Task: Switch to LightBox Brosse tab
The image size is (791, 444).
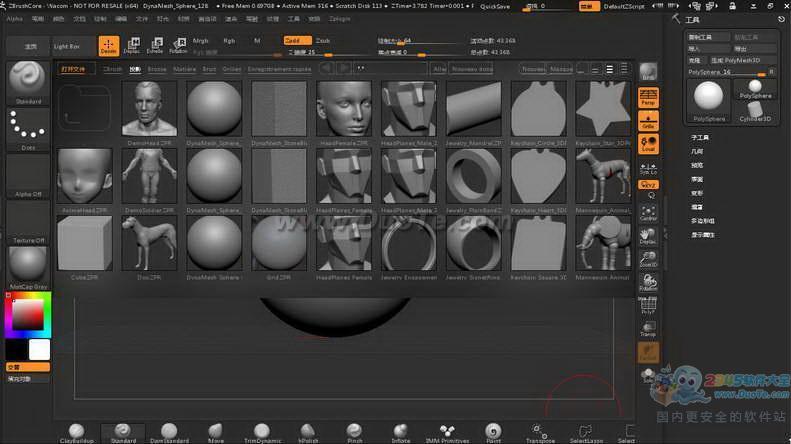Action: click(x=157, y=69)
